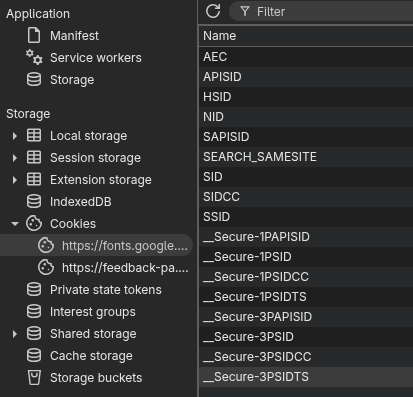Open Cache storage

pos(91,356)
